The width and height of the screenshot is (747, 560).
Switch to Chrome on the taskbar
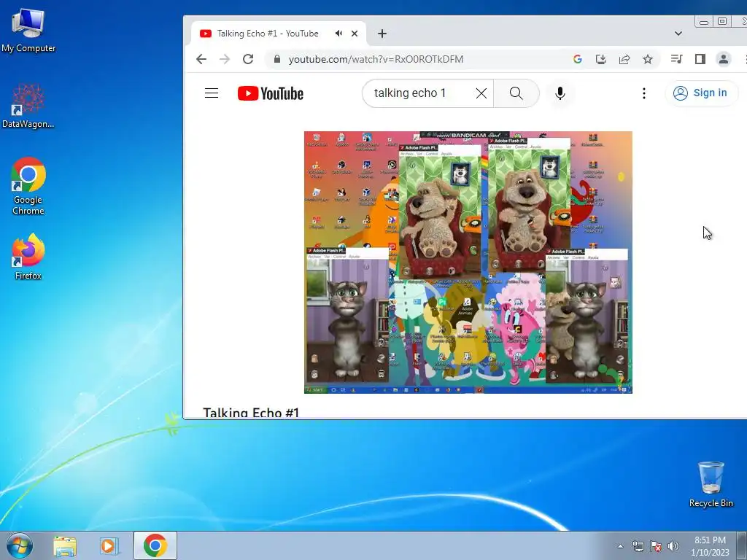click(x=155, y=545)
